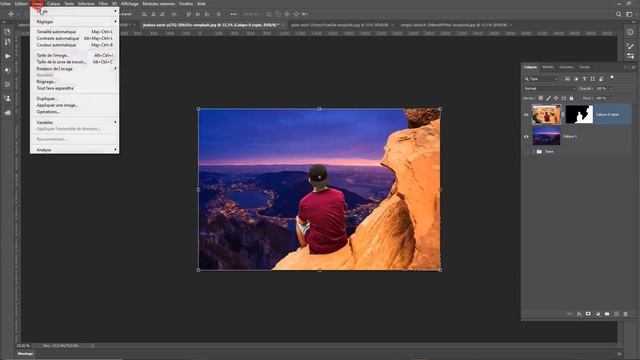Viewport: 640px width, 360px height.
Task: Click the link layers icon in Calques footer
Action: [x=570, y=314]
